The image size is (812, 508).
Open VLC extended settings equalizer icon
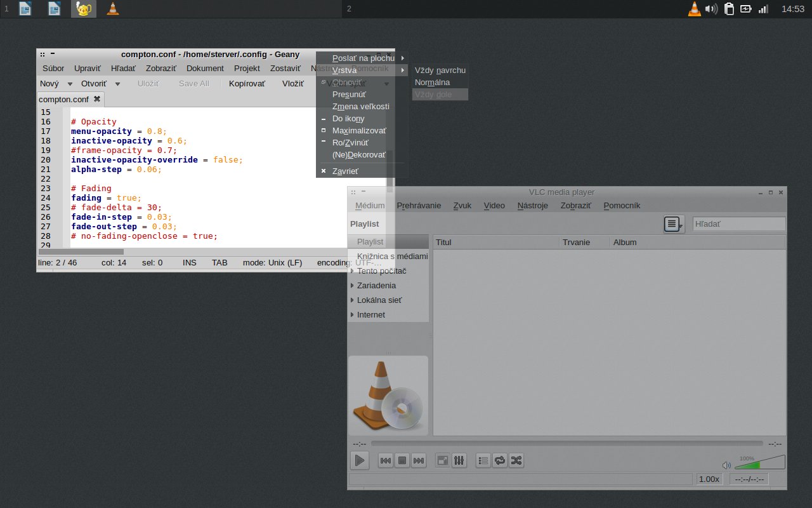tap(459, 461)
